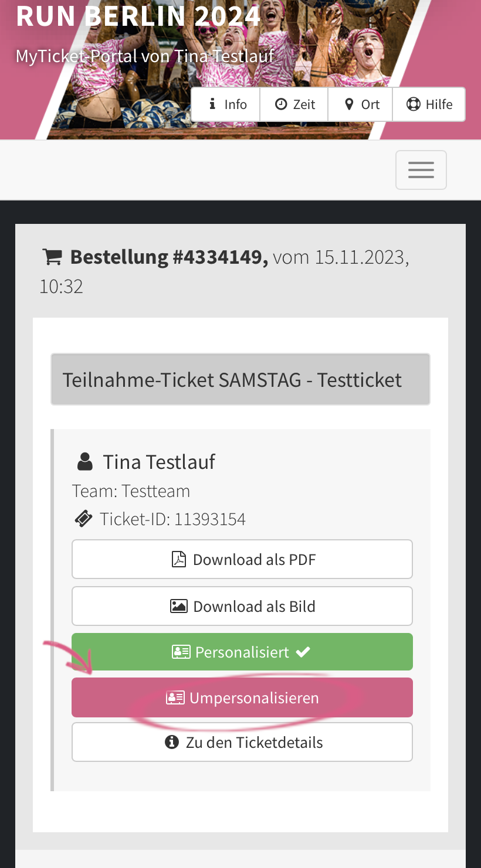Click the image icon for Bild download
481x868 pixels.
pyautogui.click(x=178, y=607)
